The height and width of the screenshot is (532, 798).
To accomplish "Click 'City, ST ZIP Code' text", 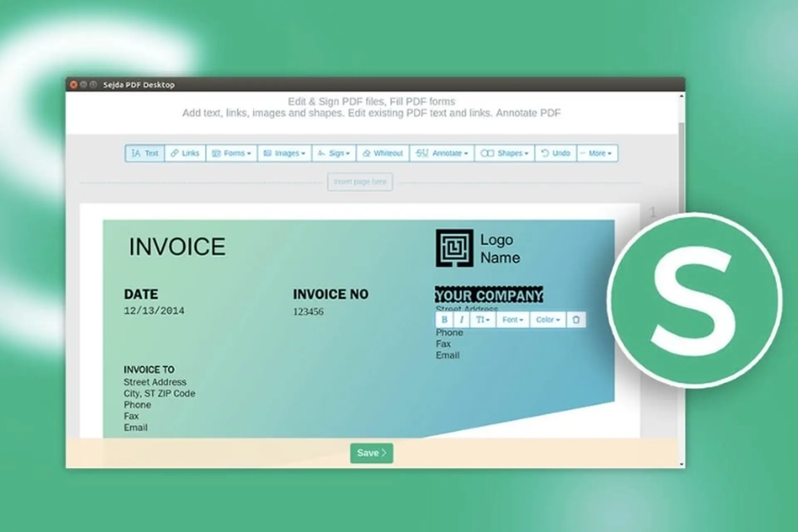I will [x=160, y=394].
